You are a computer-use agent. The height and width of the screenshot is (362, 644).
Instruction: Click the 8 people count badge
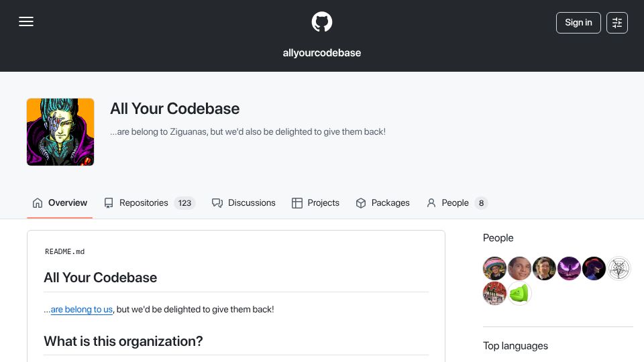pos(481,202)
